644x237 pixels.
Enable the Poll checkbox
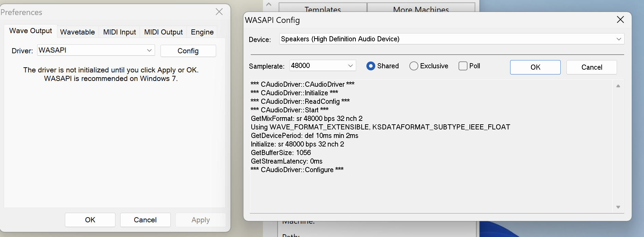[463, 66]
